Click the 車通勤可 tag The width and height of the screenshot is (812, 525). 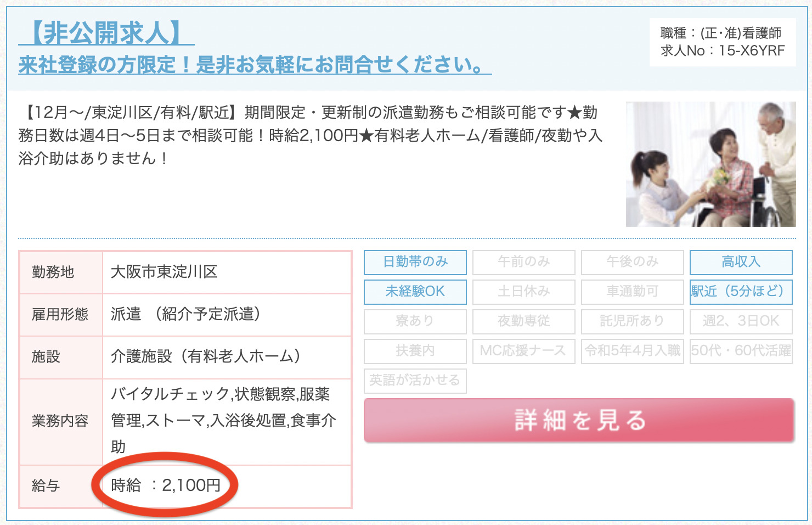[633, 292]
